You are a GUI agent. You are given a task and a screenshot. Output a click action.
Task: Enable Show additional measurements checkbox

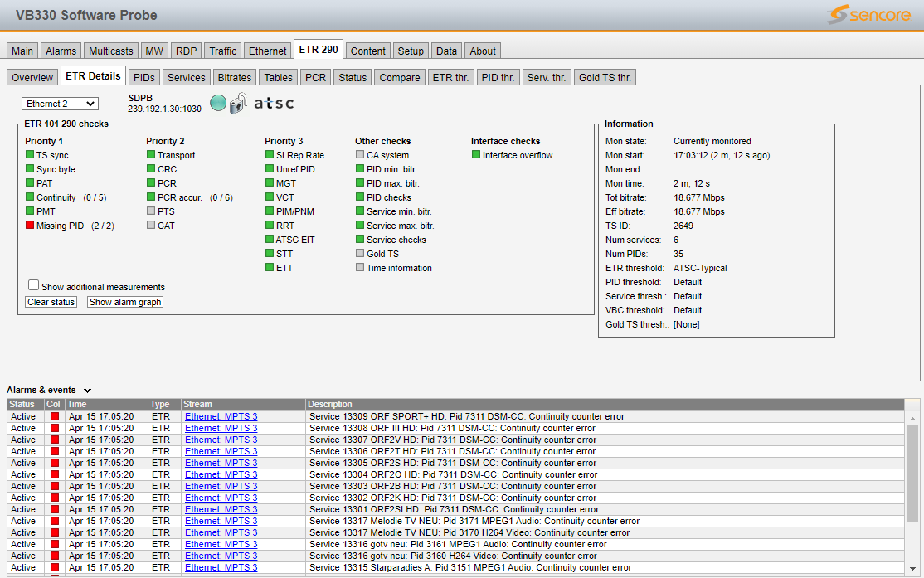tap(34, 285)
